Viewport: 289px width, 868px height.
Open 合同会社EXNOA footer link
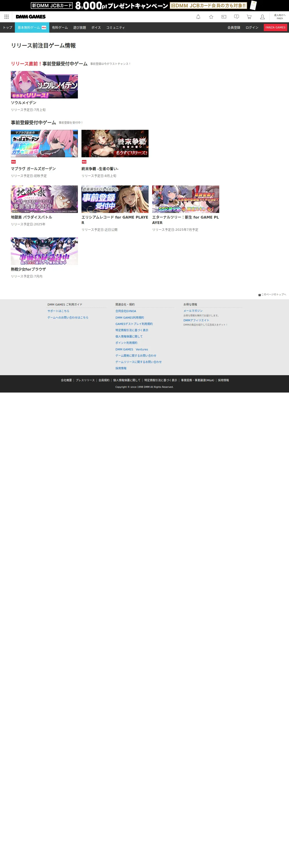126,311
